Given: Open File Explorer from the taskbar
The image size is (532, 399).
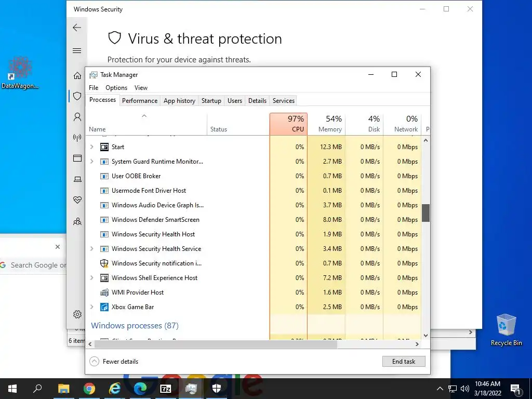Looking at the screenshot, I should coord(63,389).
